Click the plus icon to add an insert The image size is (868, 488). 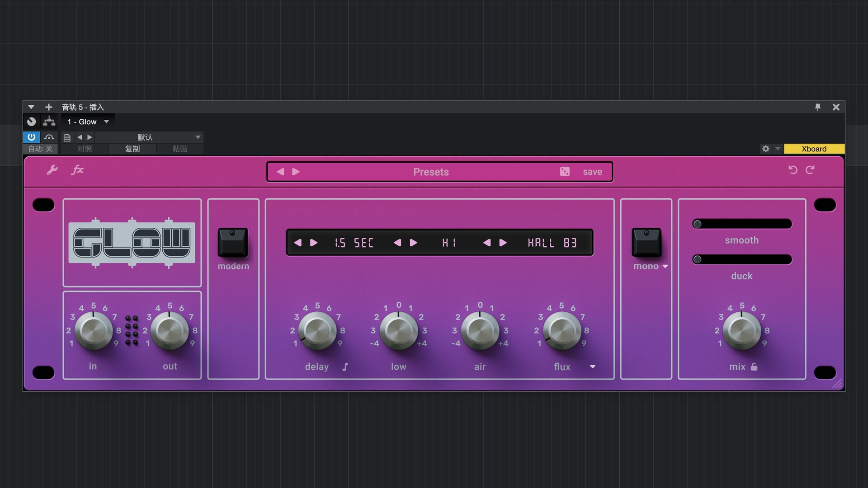(x=48, y=107)
